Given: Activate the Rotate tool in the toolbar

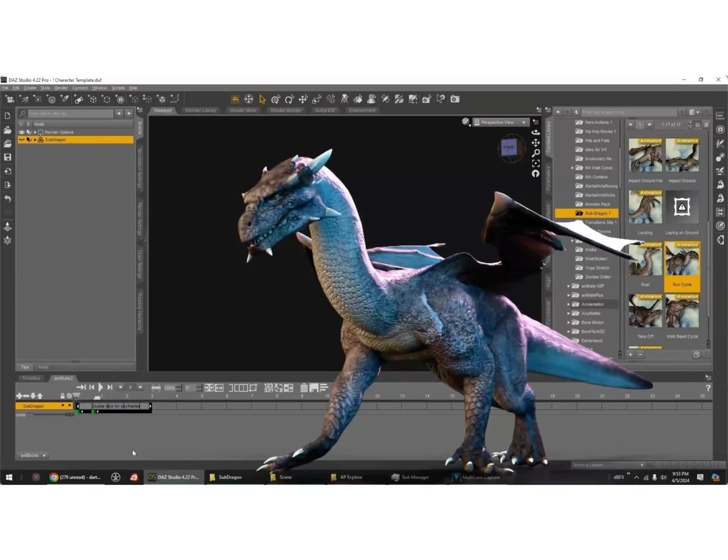Looking at the screenshot, I should click(290, 99).
